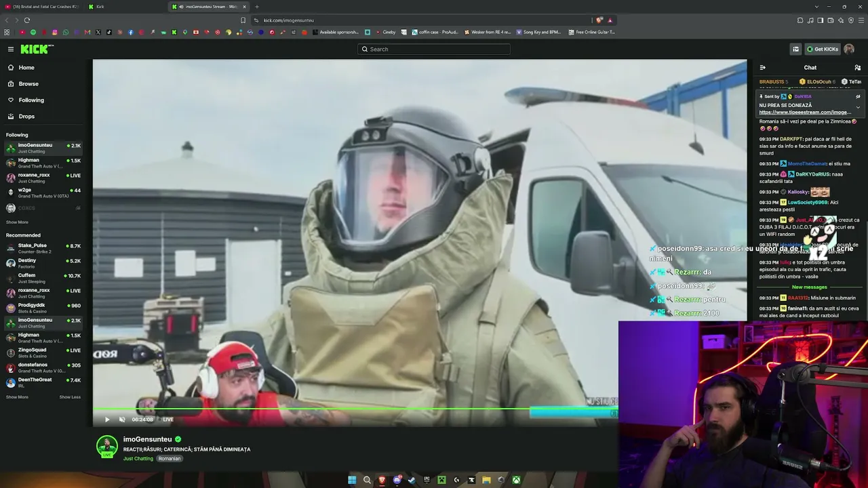Screen dimensions: 868x488
Task: Open the user profile avatar menu
Action: tap(849, 49)
